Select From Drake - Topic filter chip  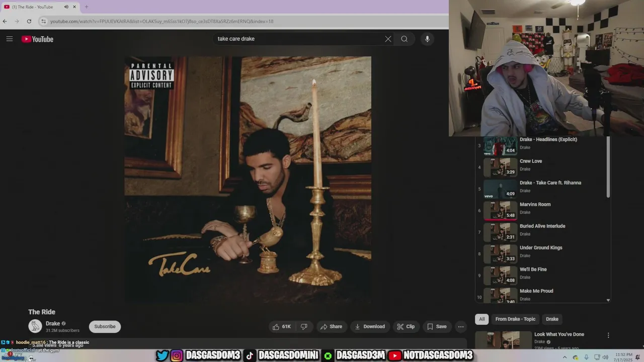515,319
